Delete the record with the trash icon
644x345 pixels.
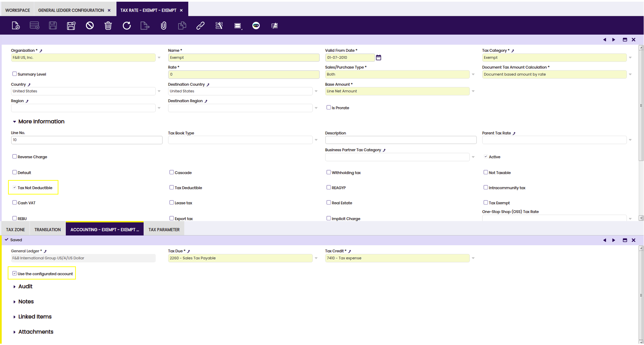coord(108,26)
